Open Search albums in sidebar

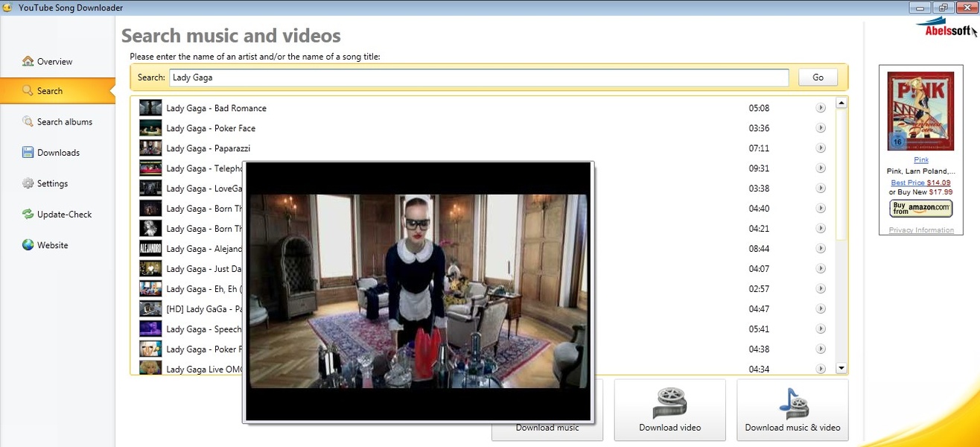57,121
